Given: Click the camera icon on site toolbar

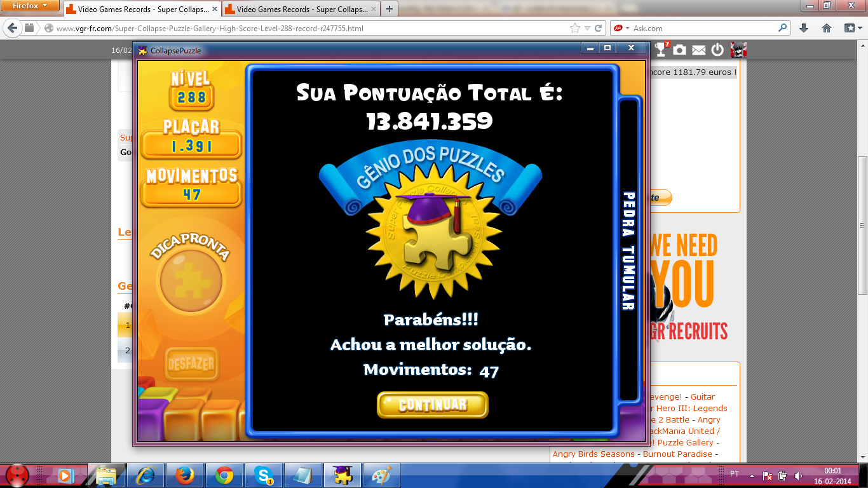Looking at the screenshot, I should 679,50.
